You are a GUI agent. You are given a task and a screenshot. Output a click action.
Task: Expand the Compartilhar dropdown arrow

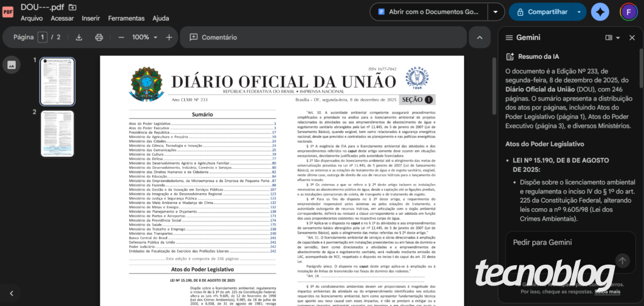tap(579, 12)
